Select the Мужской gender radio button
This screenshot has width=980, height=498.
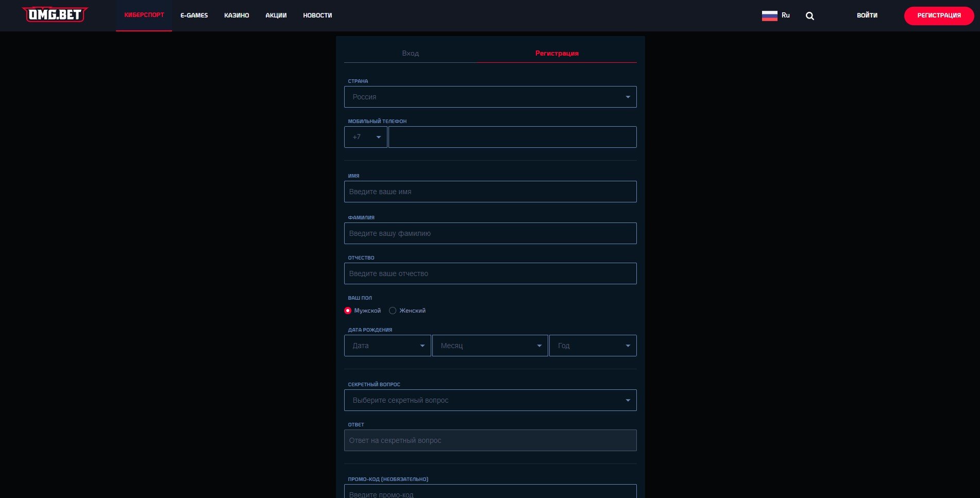348,311
